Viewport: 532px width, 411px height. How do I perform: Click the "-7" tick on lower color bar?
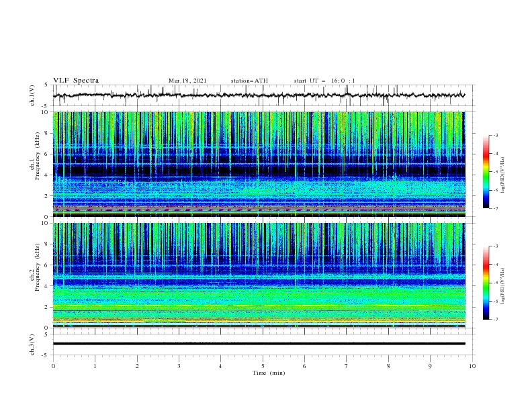pyautogui.click(x=495, y=320)
